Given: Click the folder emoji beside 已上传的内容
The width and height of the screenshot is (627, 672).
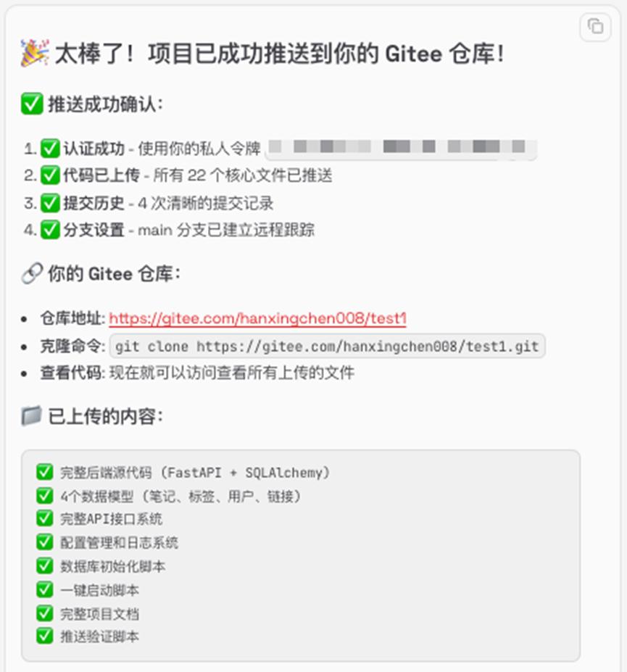Looking at the screenshot, I should point(31,415).
